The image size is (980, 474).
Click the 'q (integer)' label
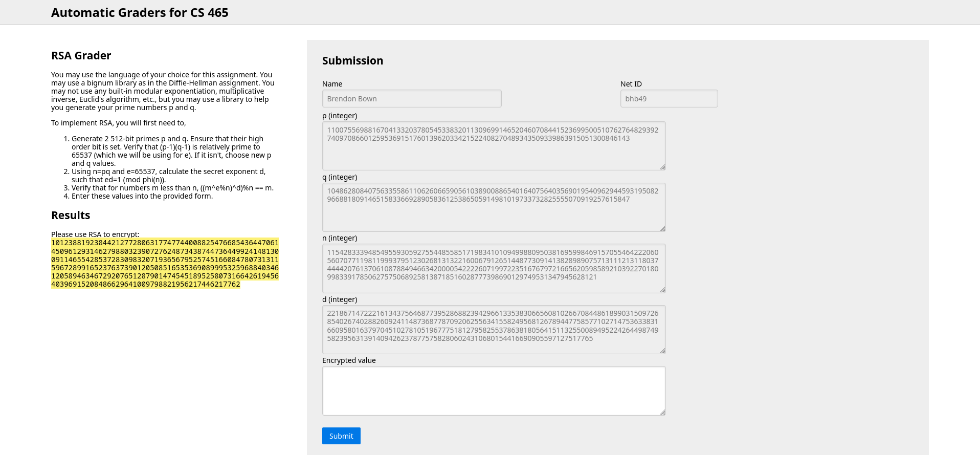[340, 177]
